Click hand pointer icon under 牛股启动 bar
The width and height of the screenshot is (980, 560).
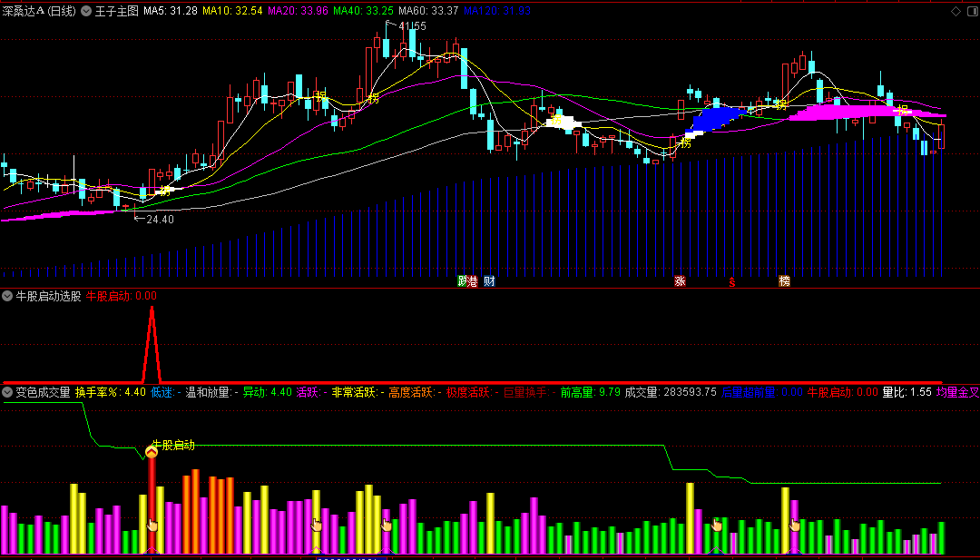[x=152, y=525]
